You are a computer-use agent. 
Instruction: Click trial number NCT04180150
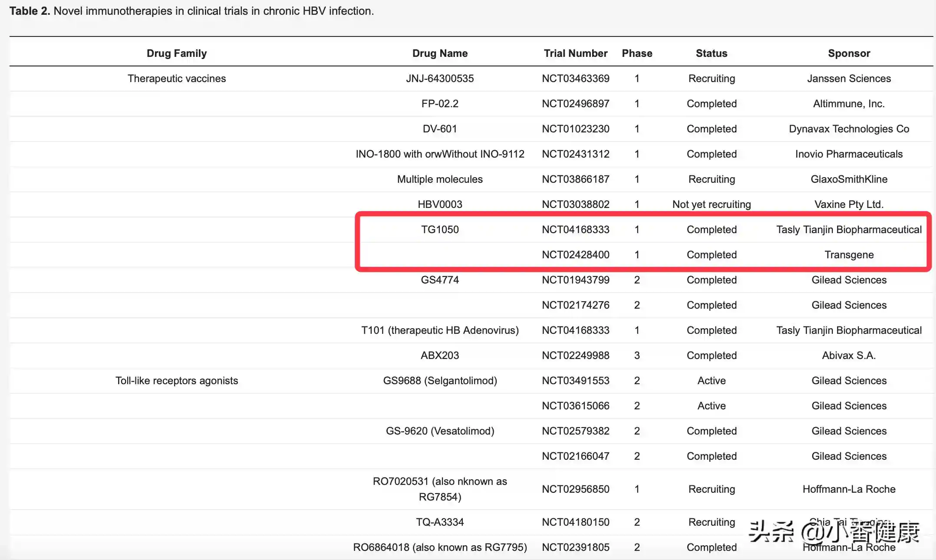pyautogui.click(x=575, y=522)
